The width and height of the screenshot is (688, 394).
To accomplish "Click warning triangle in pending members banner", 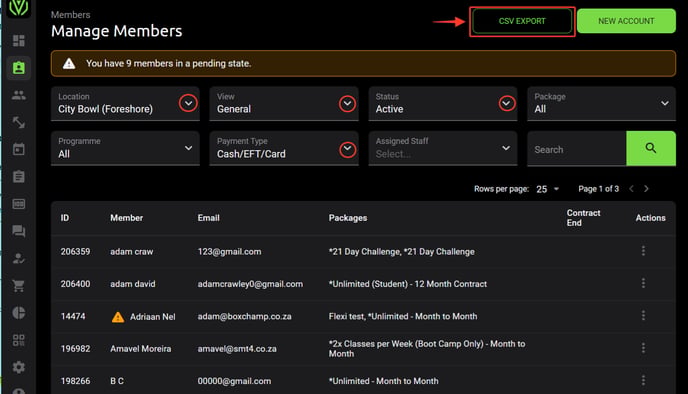I will click(69, 64).
